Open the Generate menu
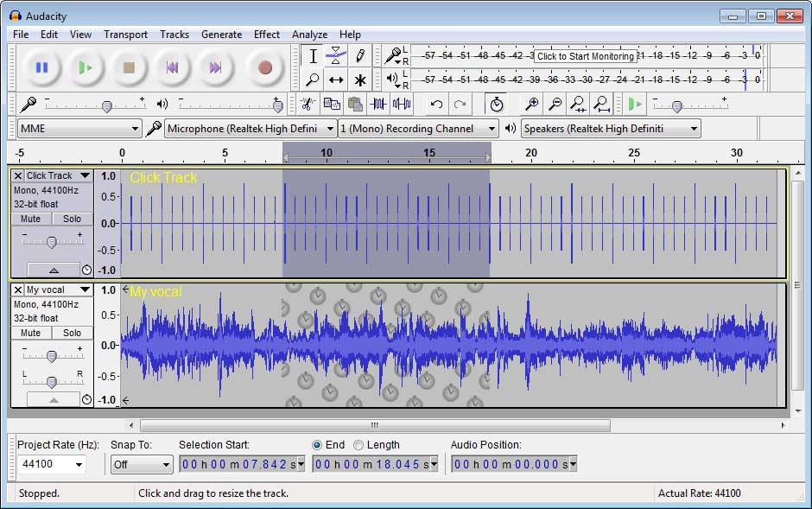The width and height of the screenshot is (812, 509). (x=221, y=35)
